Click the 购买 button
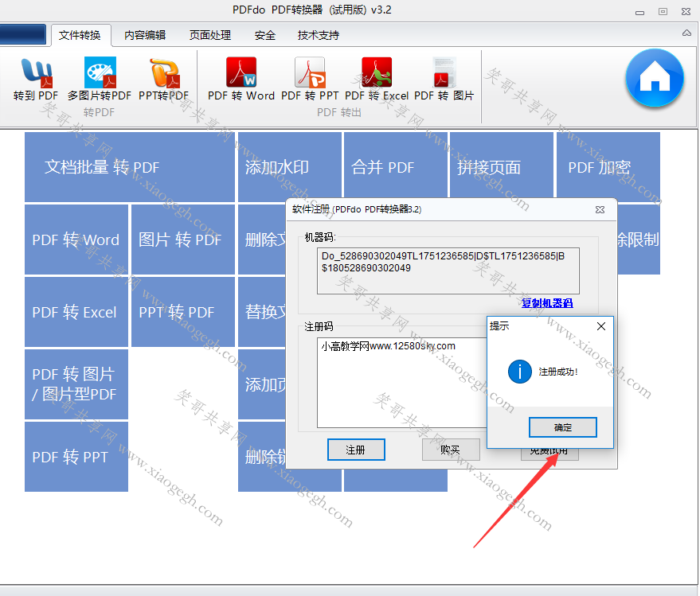 tap(451, 450)
